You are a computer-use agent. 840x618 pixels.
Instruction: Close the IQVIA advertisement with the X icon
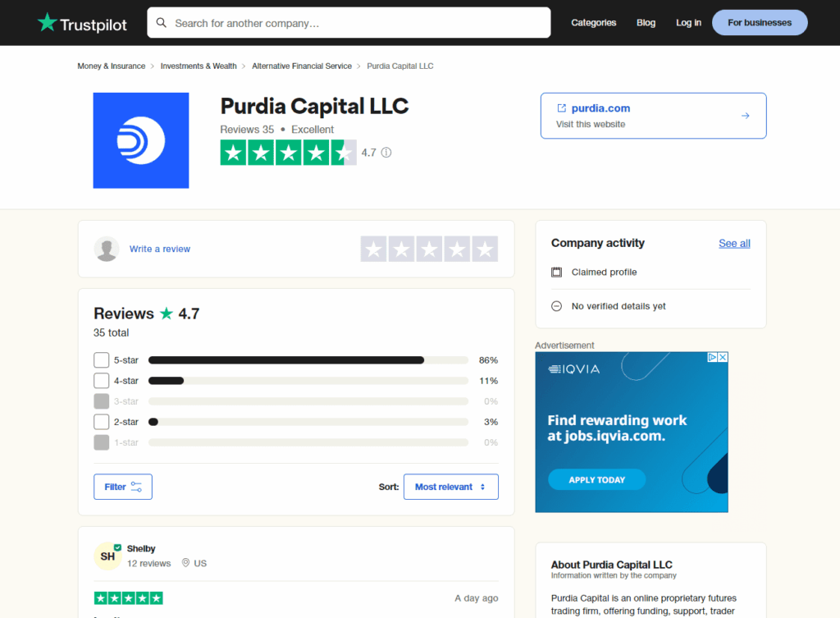(x=723, y=357)
